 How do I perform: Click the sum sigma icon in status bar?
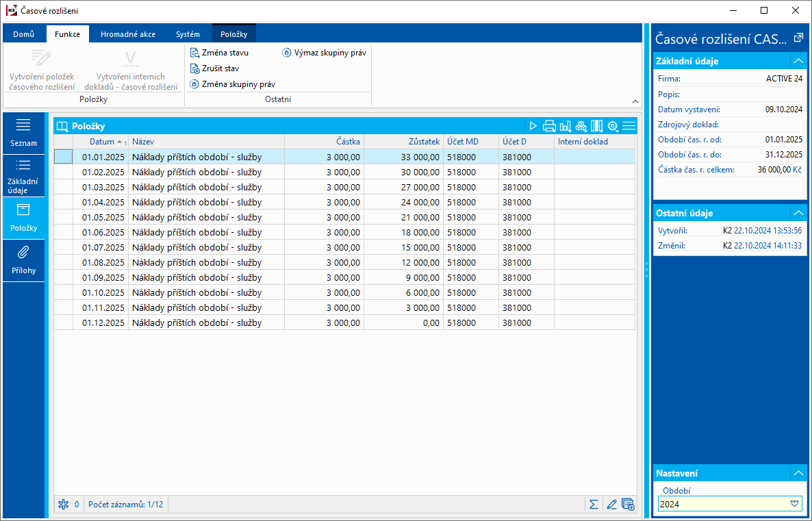pyautogui.click(x=594, y=505)
